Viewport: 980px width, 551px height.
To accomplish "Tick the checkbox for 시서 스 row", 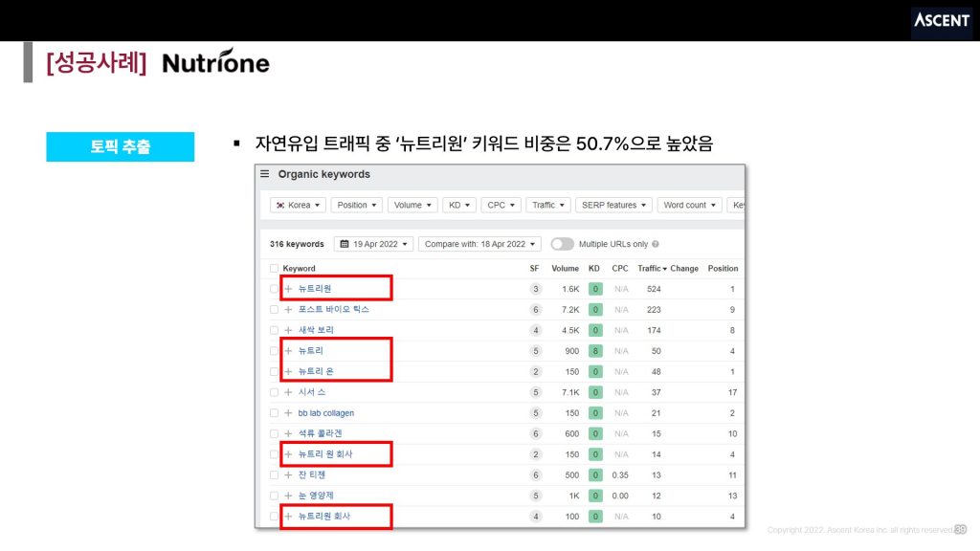I will tap(274, 392).
